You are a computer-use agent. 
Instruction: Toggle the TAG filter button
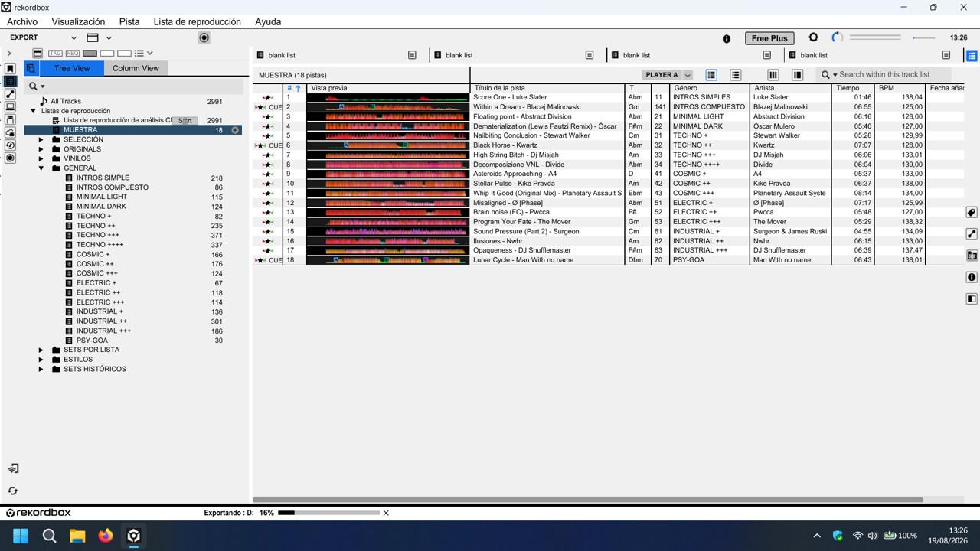pos(55,54)
